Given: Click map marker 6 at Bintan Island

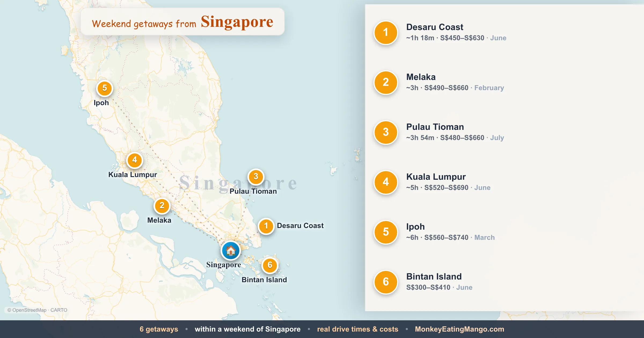Looking at the screenshot, I should [270, 265].
